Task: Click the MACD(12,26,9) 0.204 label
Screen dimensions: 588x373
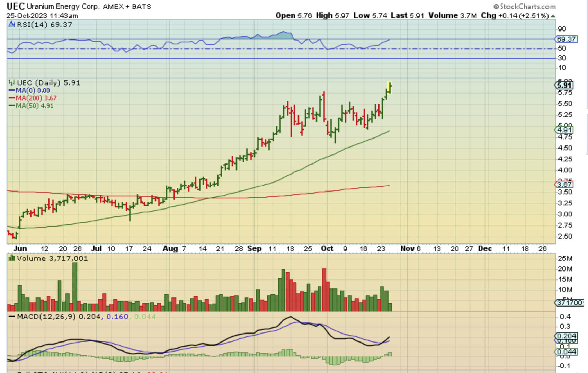Action: 59,317
